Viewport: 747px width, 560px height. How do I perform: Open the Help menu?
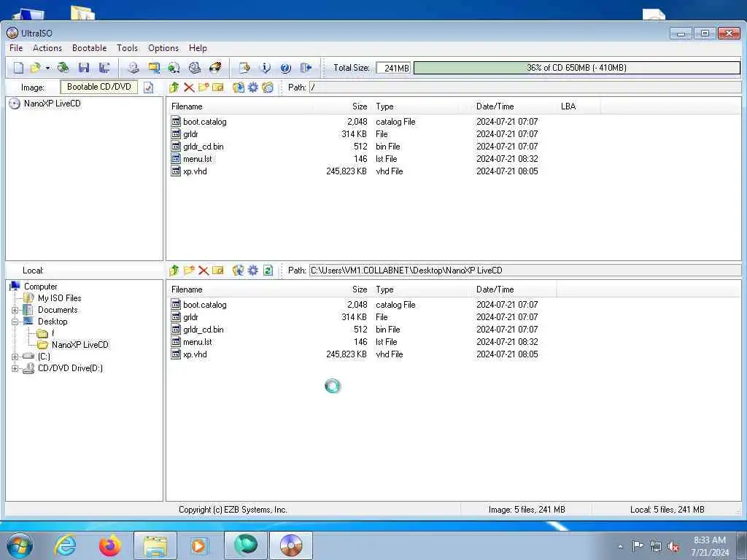[198, 48]
